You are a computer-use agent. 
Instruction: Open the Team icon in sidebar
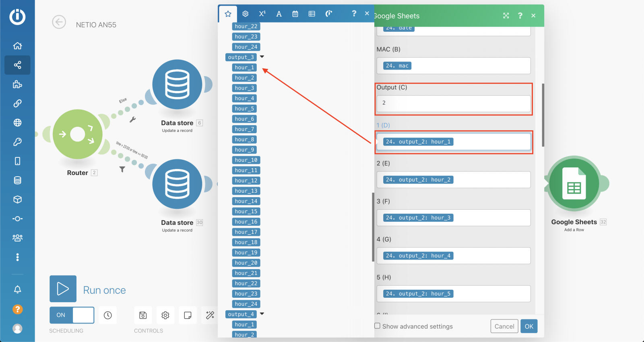pos(17,238)
